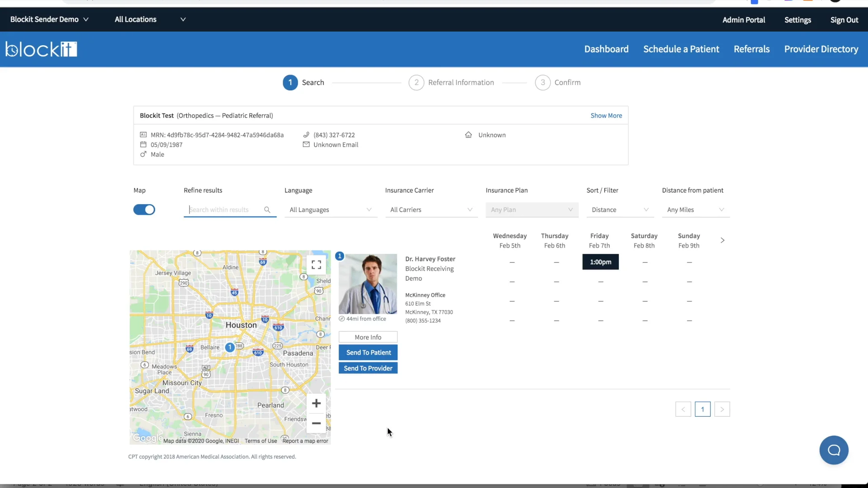Click the map fullscreen icon
Image resolution: width=868 pixels, height=488 pixels.
tap(316, 265)
